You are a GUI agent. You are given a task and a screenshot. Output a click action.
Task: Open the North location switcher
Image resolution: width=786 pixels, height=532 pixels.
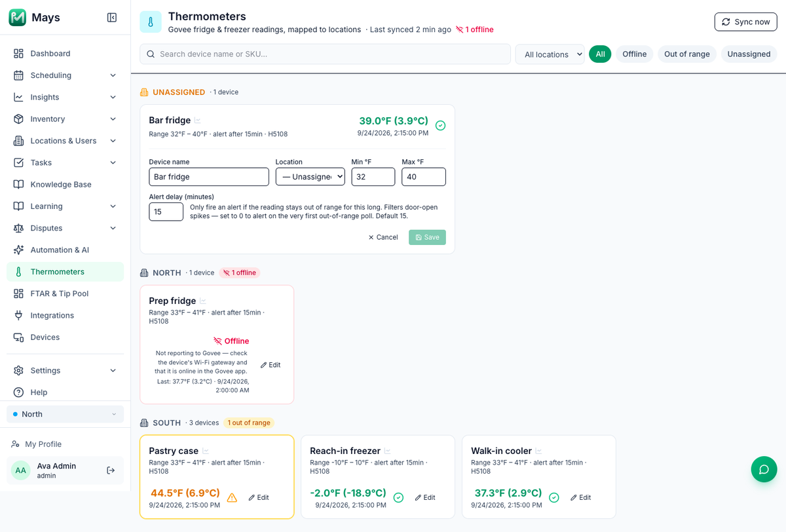[65, 414]
